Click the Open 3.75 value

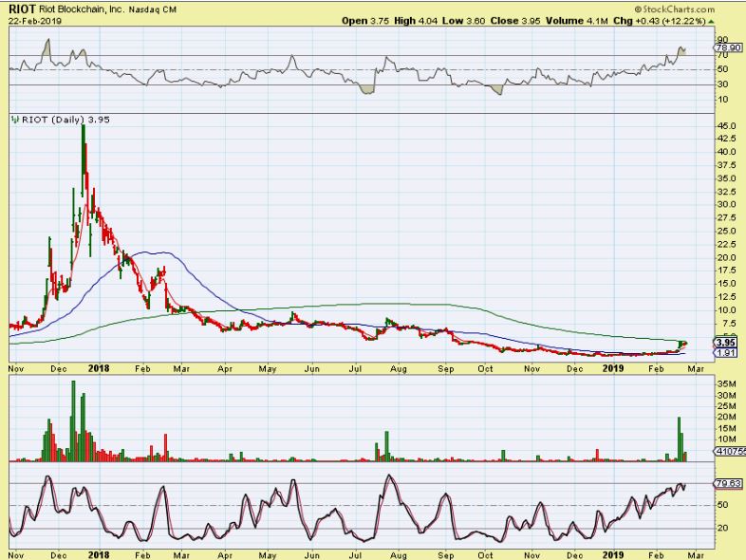pos(365,21)
